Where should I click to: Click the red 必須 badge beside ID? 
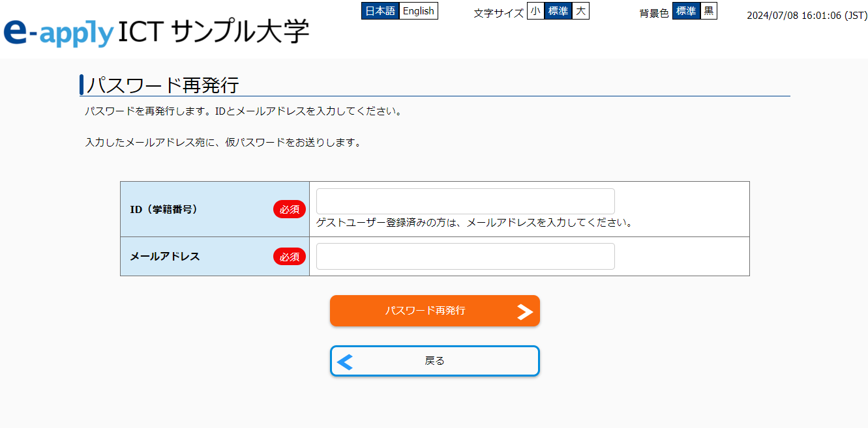coord(290,209)
